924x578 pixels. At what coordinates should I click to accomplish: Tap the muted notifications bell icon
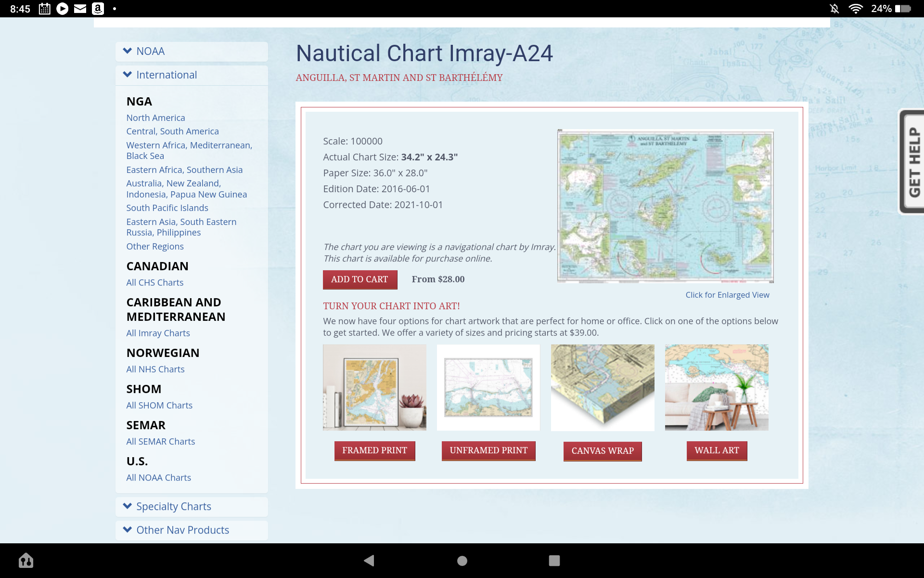834,9
